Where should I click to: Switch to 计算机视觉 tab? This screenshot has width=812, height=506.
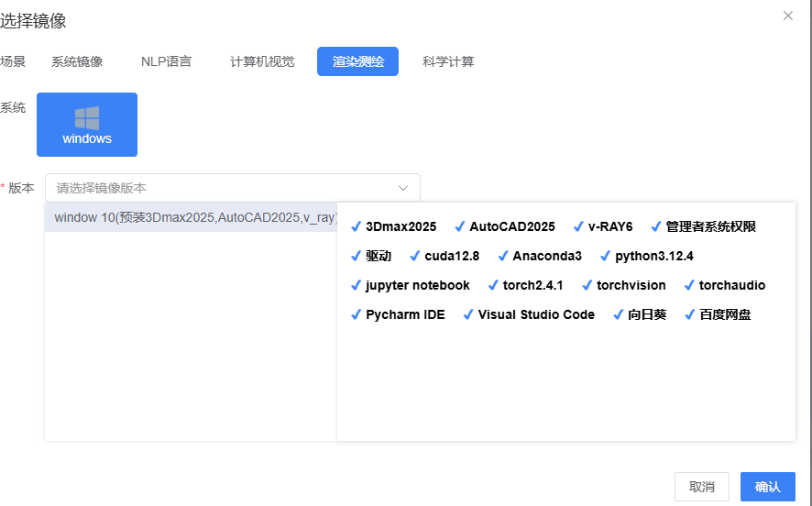262,61
